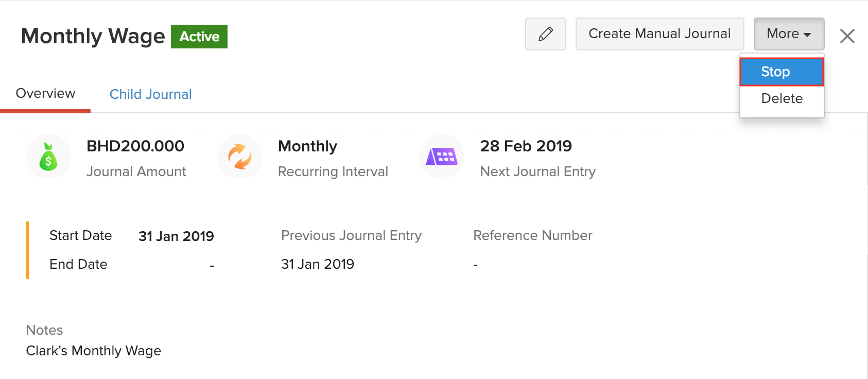
Task: Click the green money bag Journal Amount icon
Action: (x=48, y=156)
